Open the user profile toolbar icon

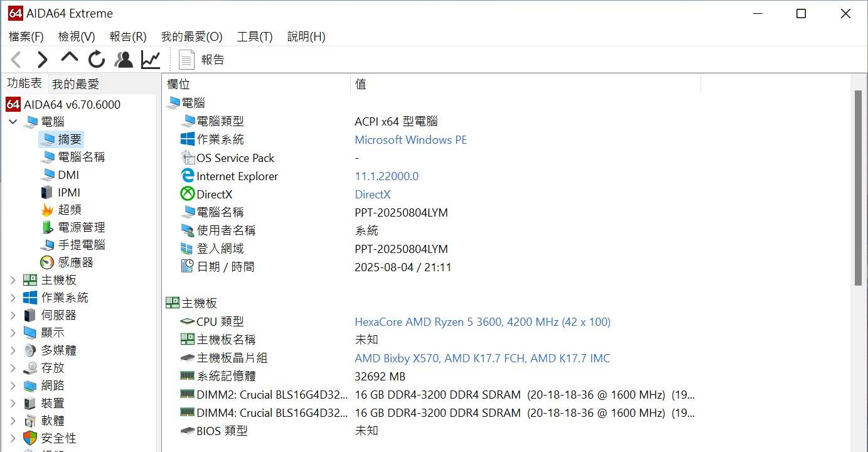coord(124,60)
